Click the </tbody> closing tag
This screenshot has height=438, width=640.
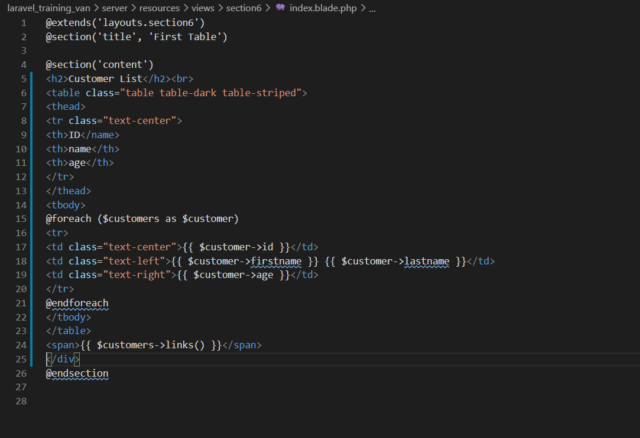pyautogui.click(x=69, y=317)
